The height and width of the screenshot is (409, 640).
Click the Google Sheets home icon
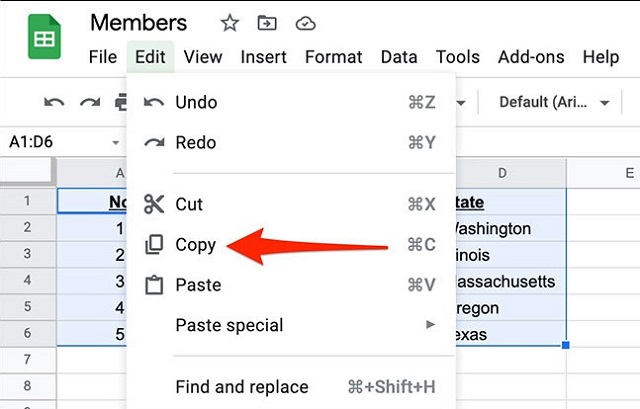click(x=44, y=37)
